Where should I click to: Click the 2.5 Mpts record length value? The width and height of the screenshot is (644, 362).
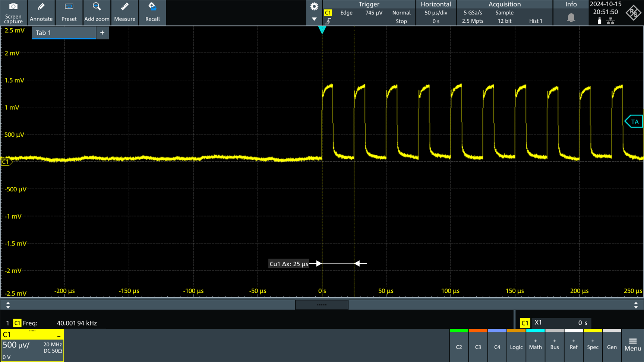[x=473, y=21]
